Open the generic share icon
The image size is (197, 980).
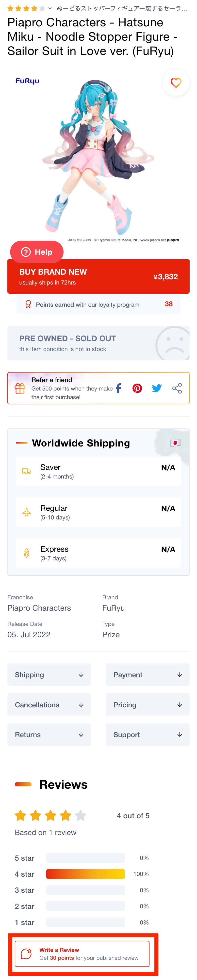177,388
